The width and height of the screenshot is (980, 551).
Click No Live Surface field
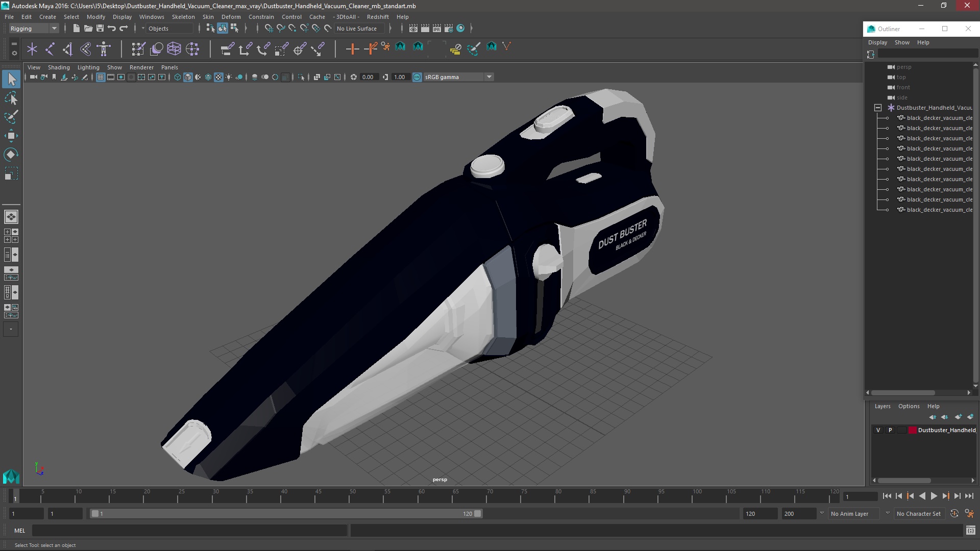point(357,29)
